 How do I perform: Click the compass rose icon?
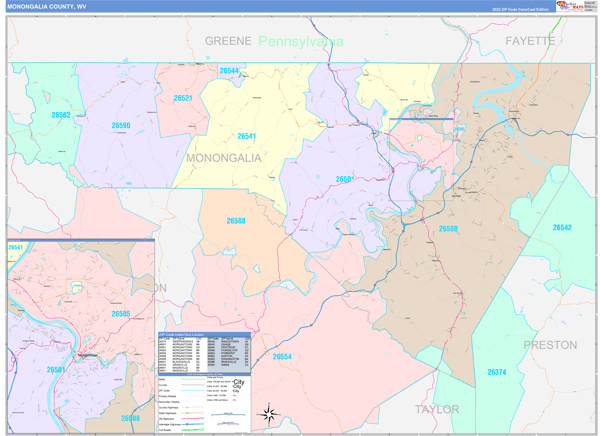point(268,412)
